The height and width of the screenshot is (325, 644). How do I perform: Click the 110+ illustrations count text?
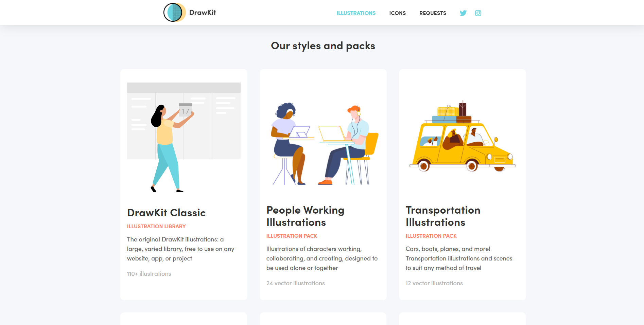coord(149,274)
